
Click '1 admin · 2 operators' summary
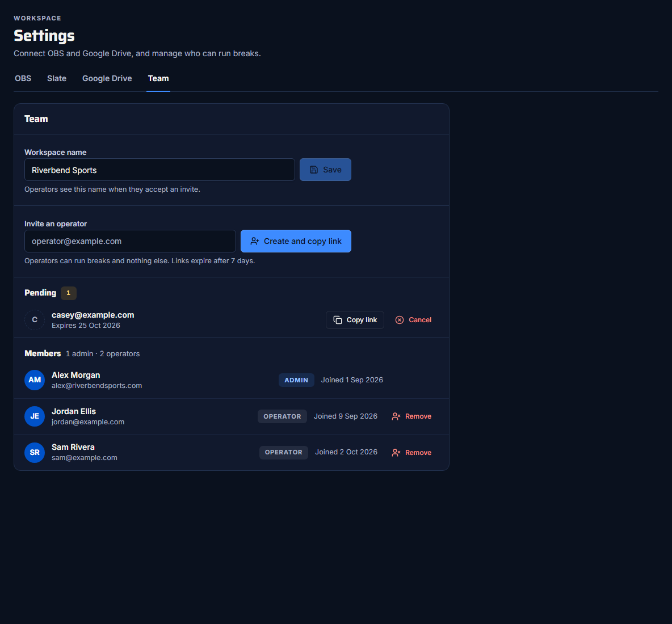pos(103,354)
